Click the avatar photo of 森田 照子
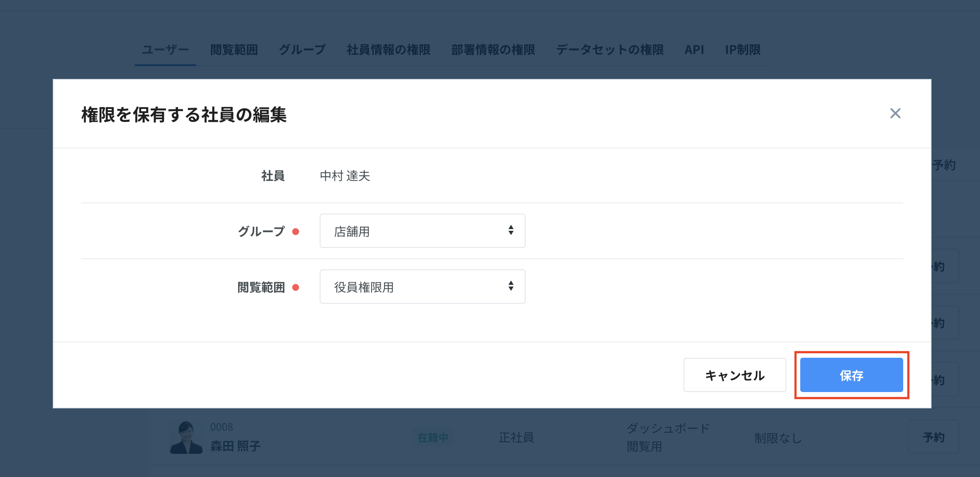The width and height of the screenshot is (980, 477). coord(186,437)
